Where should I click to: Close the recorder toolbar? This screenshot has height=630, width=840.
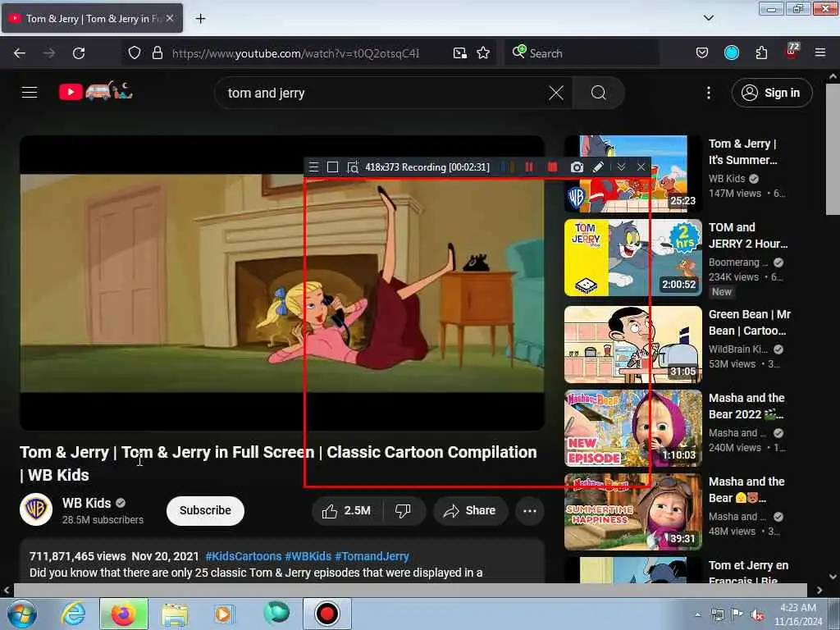point(641,167)
